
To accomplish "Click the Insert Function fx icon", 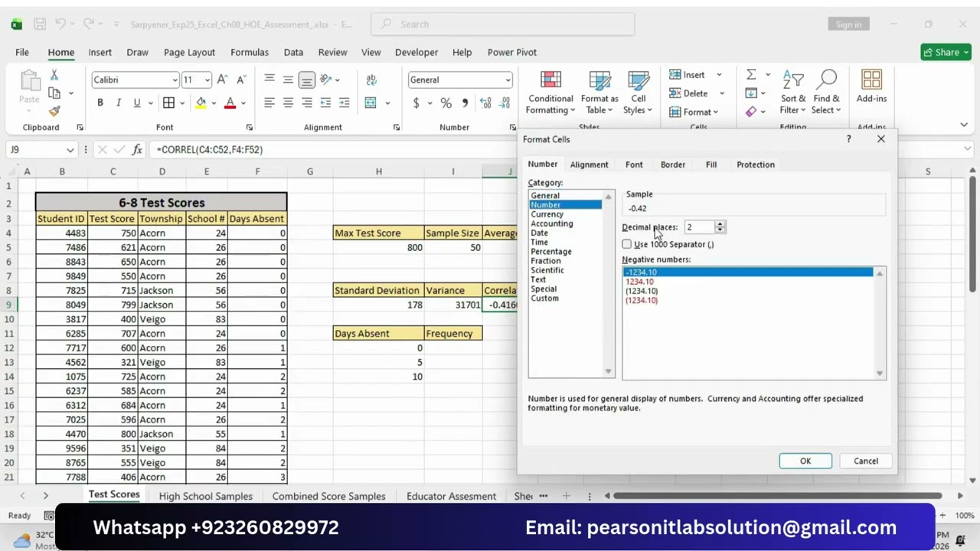I will point(137,150).
